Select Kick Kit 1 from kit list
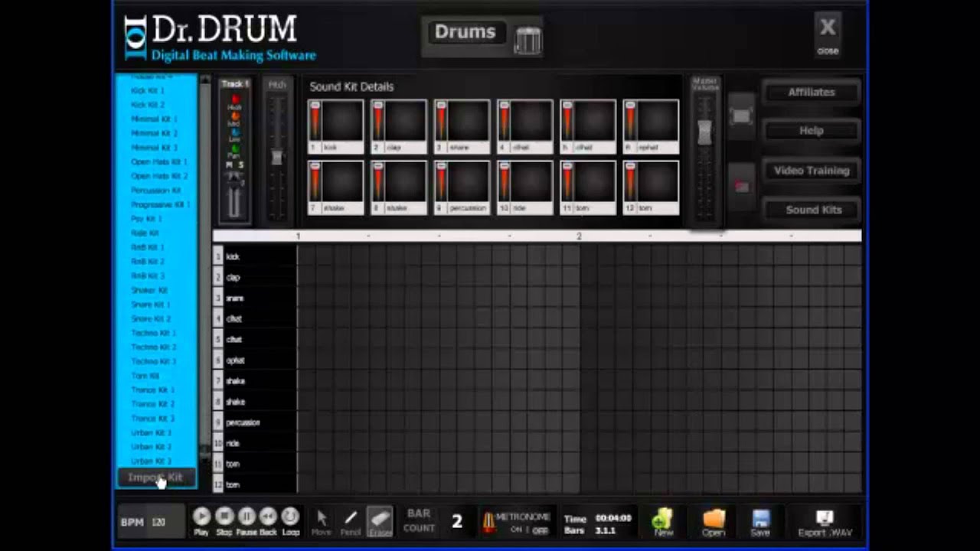This screenshot has width=980, height=551. (148, 90)
